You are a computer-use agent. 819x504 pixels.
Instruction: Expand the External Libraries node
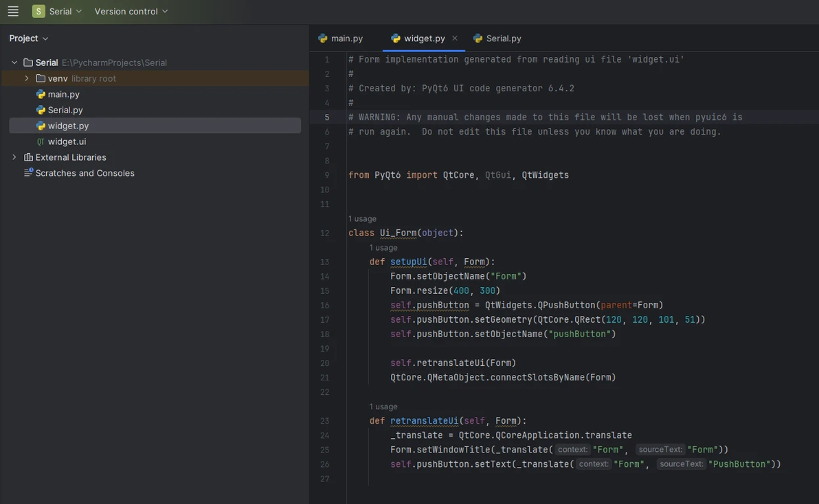(x=14, y=157)
